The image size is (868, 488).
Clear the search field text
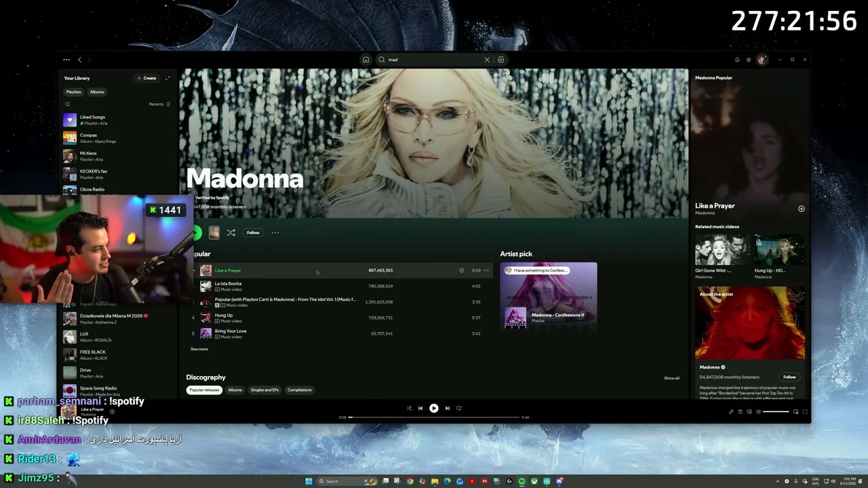[487, 60]
